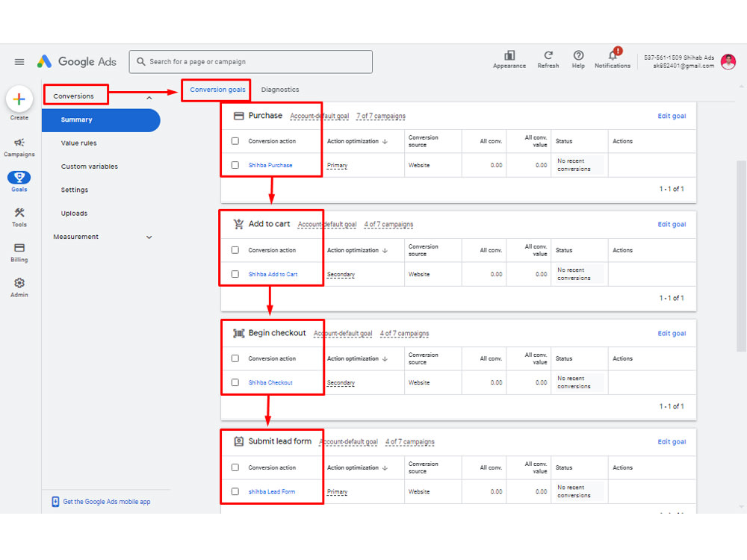Click the Begin checkout barcode icon
The width and height of the screenshot is (747, 560).
pyautogui.click(x=239, y=333)
